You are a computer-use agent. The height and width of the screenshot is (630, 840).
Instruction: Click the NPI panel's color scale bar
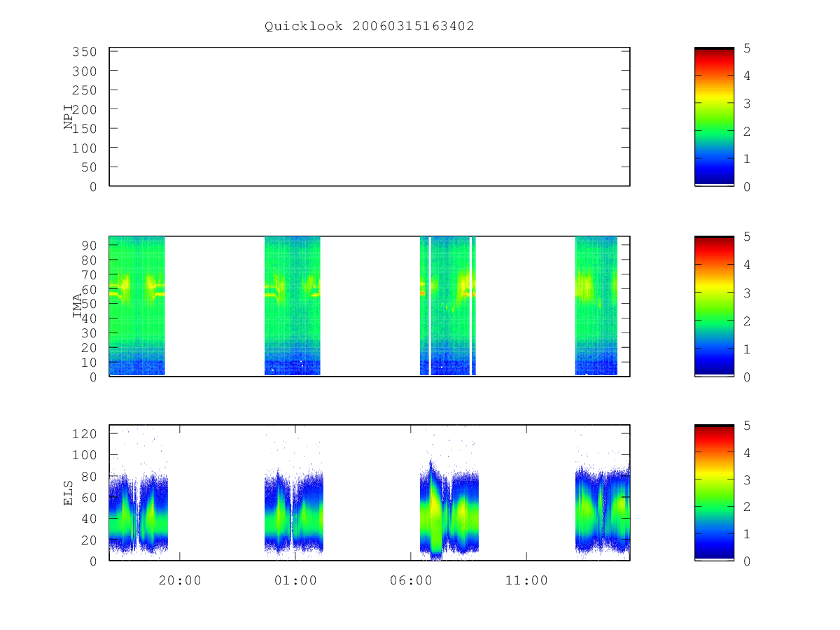[x=714, y=117]
